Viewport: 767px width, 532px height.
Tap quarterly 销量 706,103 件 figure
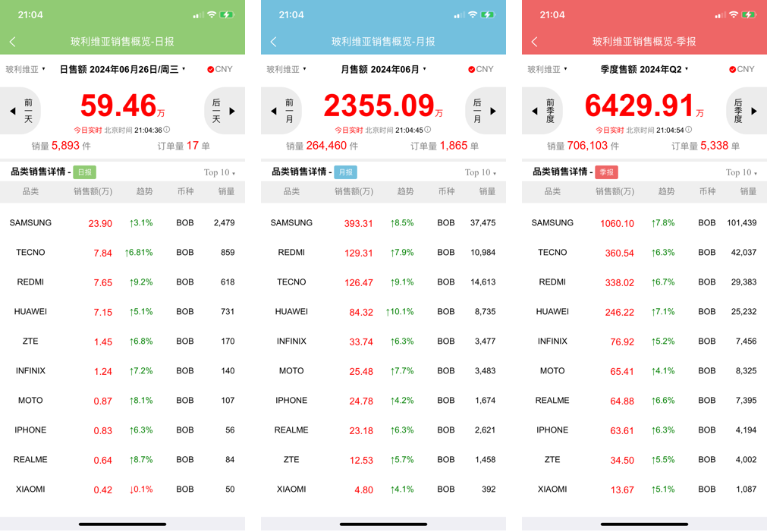click(583, 146)
